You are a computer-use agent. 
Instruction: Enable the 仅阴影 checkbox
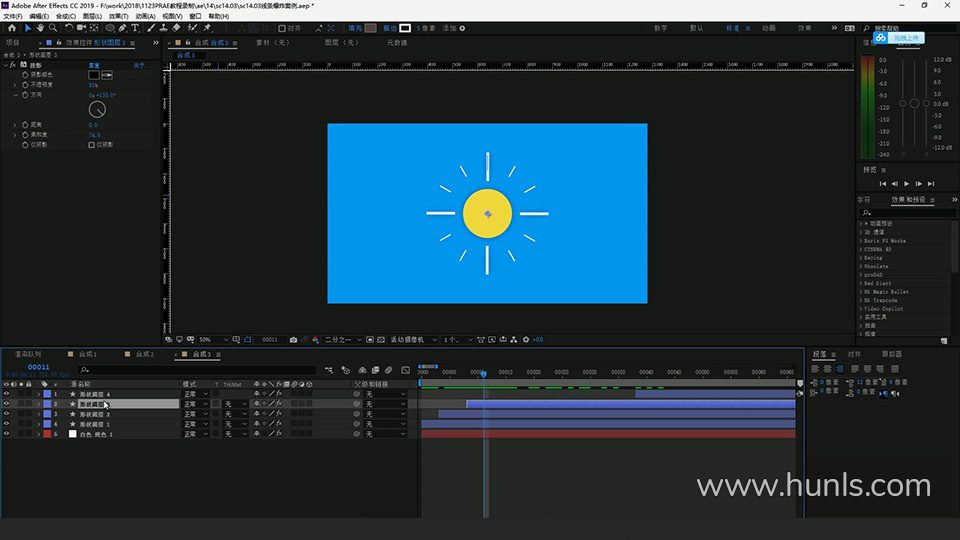(92, 145)
